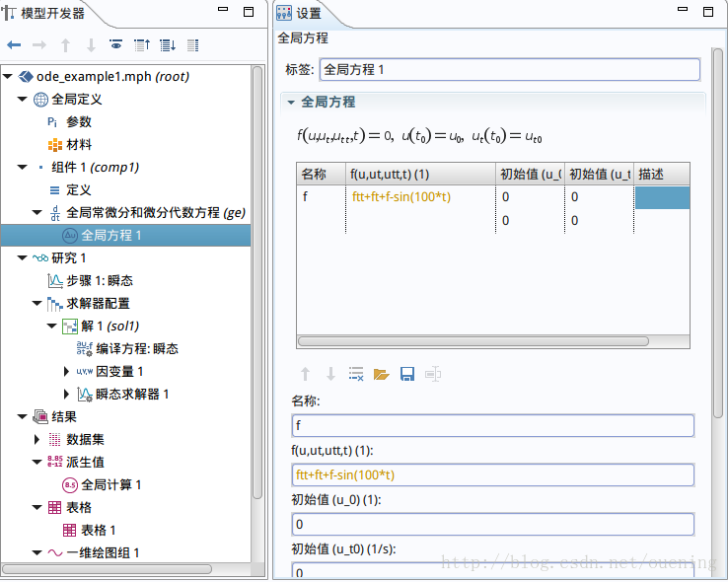This screenshot has width=728, height=582.
Task: Click the table horizontal scrollbar
Action: [473, 341]
